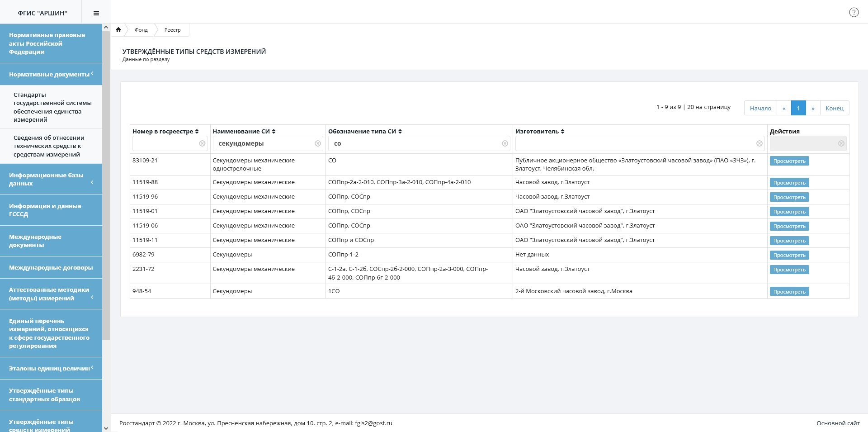The height and width of the screenshot is (432, 868).
Task: Sort by Номер в госреестре column arrows
Action: pyautogui.click(x=197, y=132)
